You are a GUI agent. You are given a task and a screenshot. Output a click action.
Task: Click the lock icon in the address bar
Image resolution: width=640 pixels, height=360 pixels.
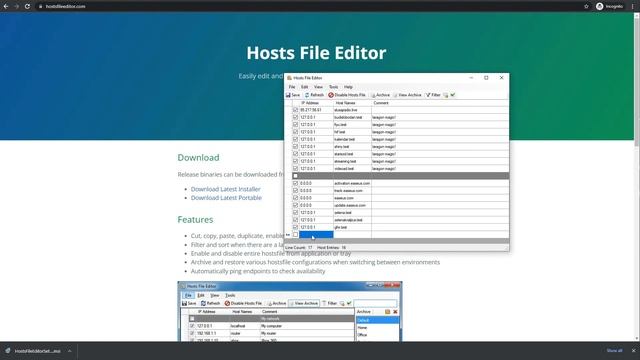pyautogui.click(x=40, y=7)
